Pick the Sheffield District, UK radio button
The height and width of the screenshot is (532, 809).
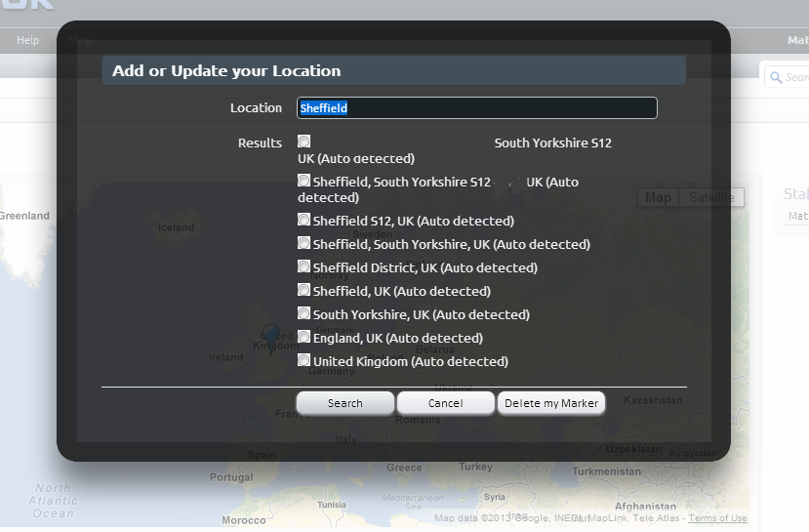tap(303, 266)
